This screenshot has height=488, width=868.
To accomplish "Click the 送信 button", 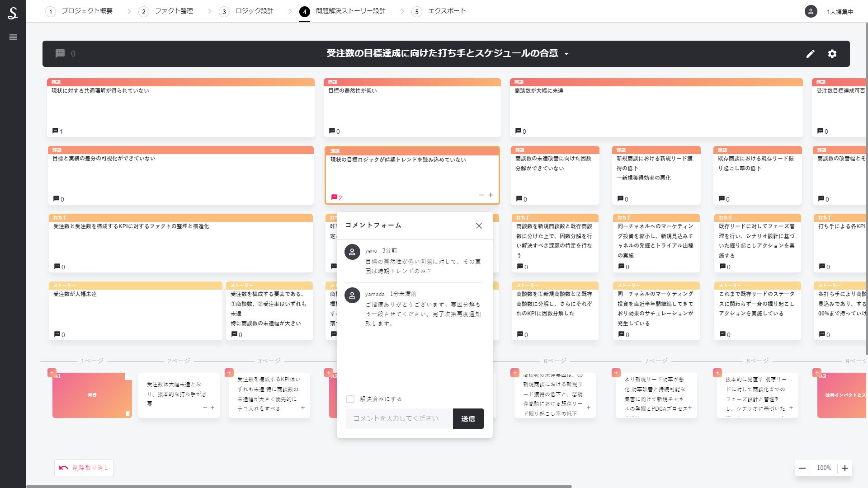I will (468, 418).
